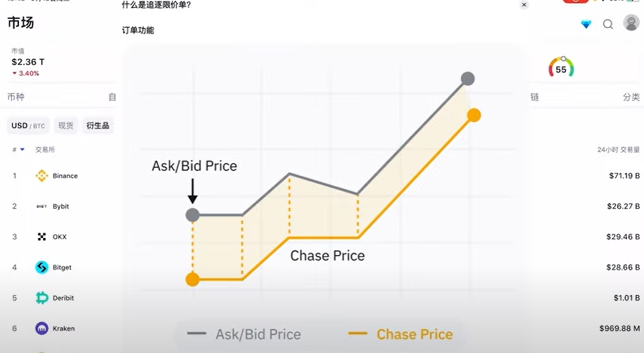Open the $2.36 T market cap card

coord(28,62)
